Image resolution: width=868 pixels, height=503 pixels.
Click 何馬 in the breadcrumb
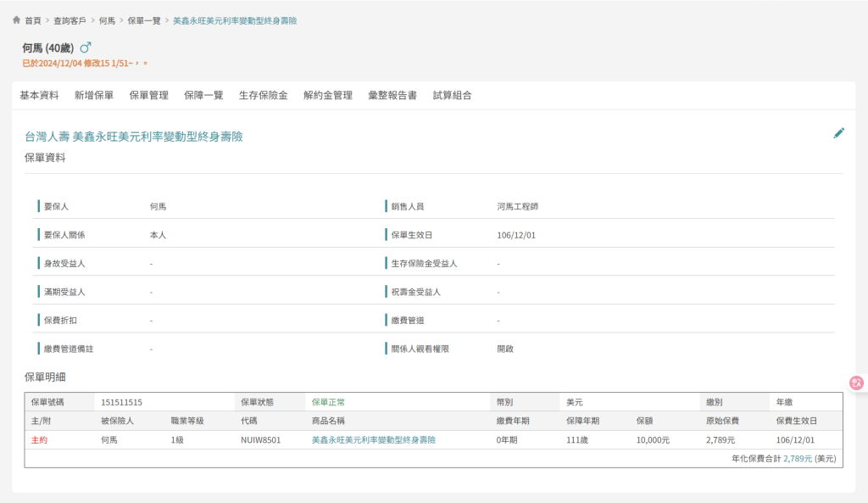tap(107, 20)
